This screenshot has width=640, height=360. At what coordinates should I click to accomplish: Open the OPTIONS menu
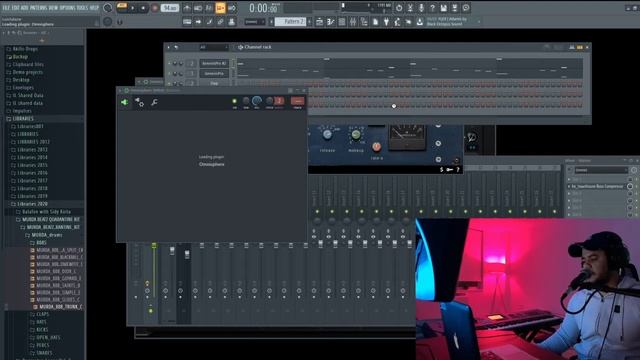pos(68,7)
